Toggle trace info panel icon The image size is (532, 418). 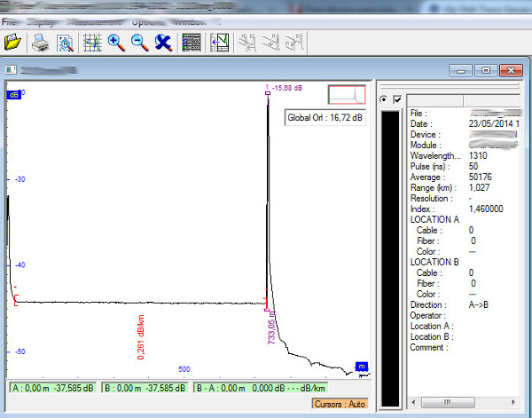tap(220, 43)
